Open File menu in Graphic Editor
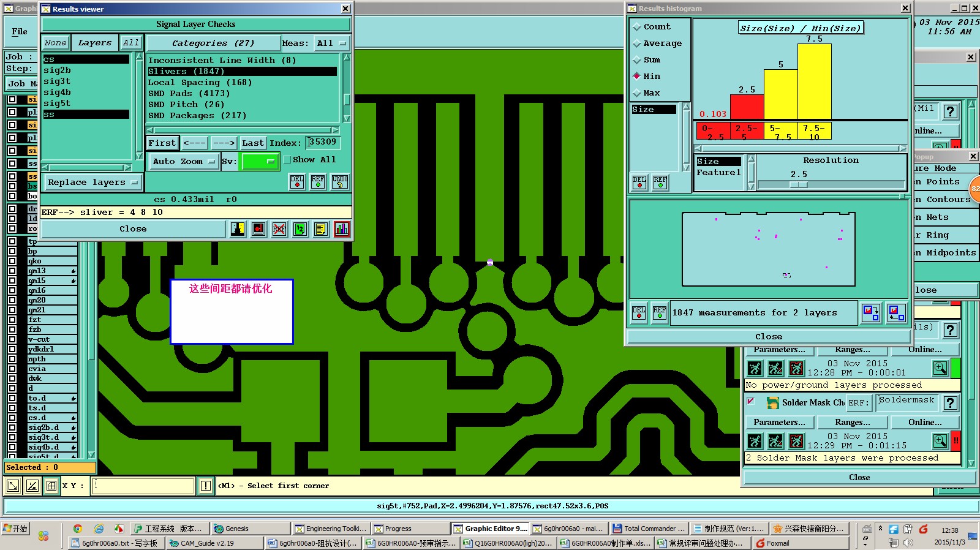This screenshot has height=550, width=980. coord(20,32)
